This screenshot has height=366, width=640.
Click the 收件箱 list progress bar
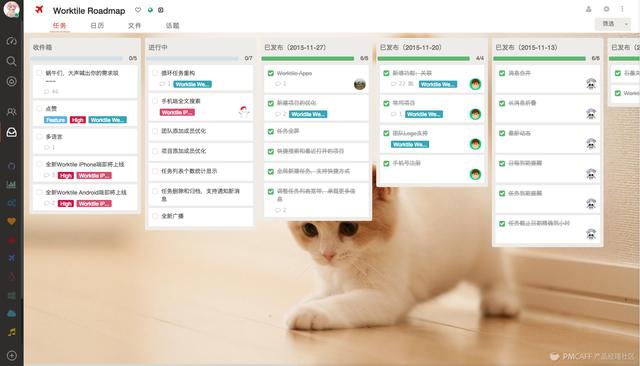[x=77, y=58]
